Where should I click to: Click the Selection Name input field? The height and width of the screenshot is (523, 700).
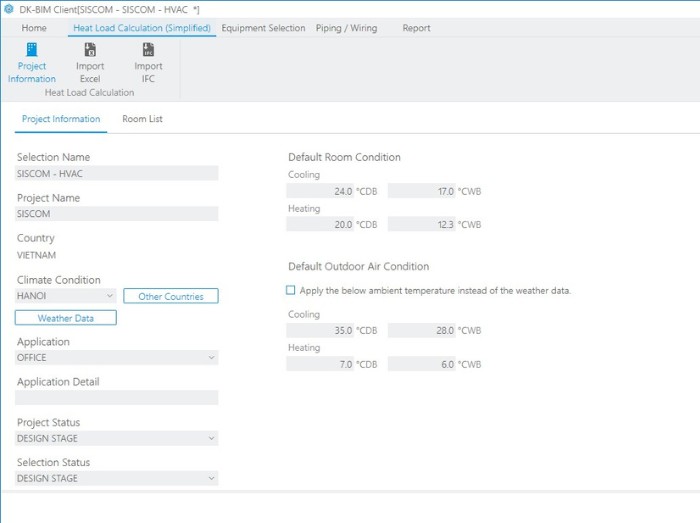point(117,174)
